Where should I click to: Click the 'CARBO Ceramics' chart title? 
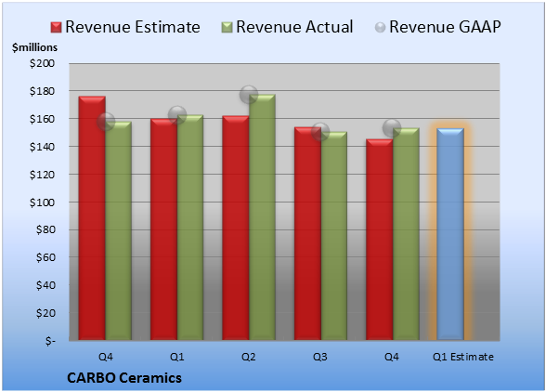pos(124,378)
